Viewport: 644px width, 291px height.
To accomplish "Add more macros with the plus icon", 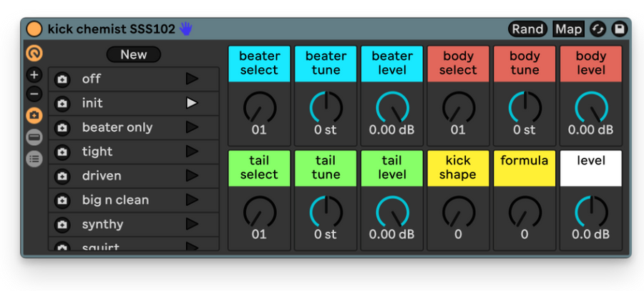I will pos(34,75).
